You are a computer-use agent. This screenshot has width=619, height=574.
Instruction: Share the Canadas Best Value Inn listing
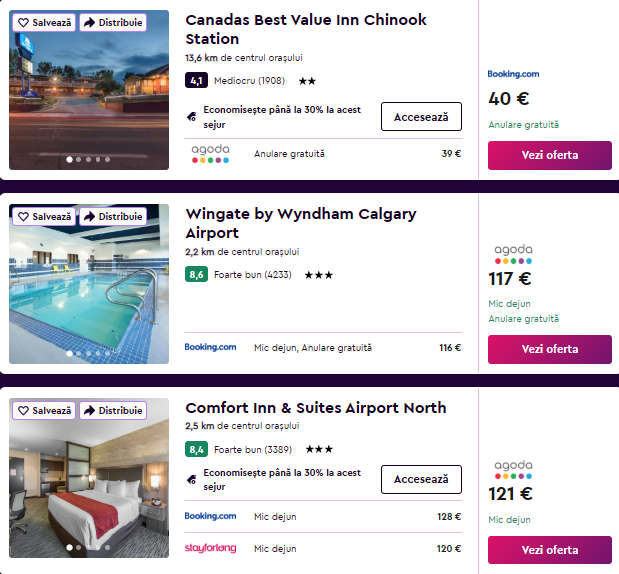112,22
